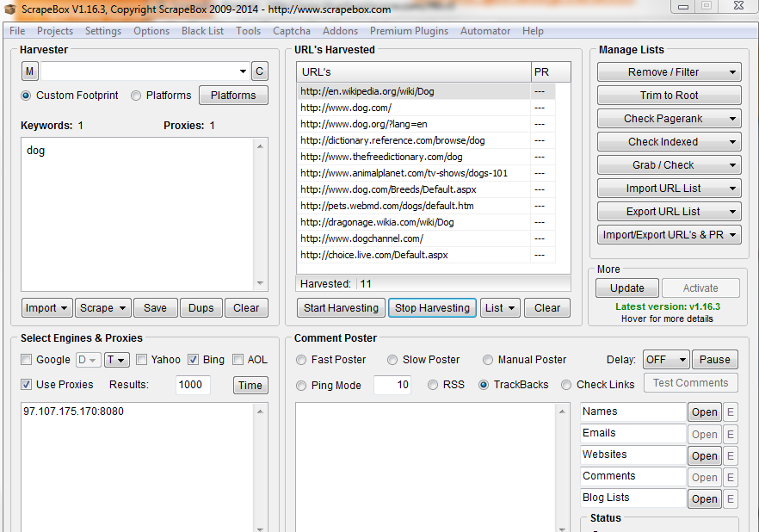
Task: Select the Ping Mode radio option
Action: pyautogui.click(x=301, y=386)
